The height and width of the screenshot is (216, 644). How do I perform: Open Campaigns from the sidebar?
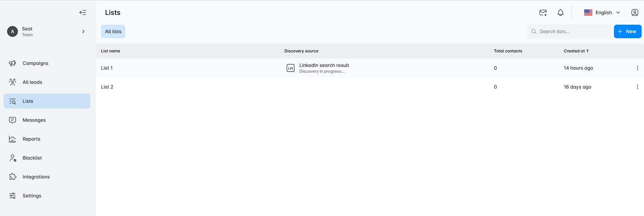(x=35, y=63)
